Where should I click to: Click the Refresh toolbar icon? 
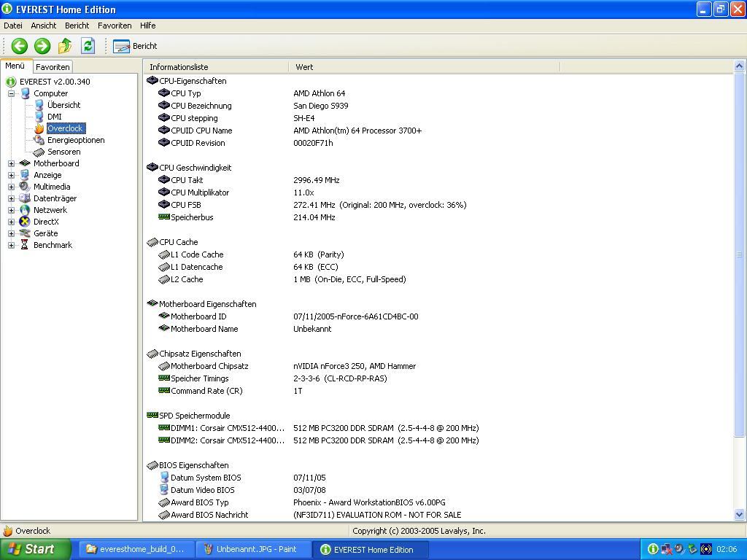88,46
